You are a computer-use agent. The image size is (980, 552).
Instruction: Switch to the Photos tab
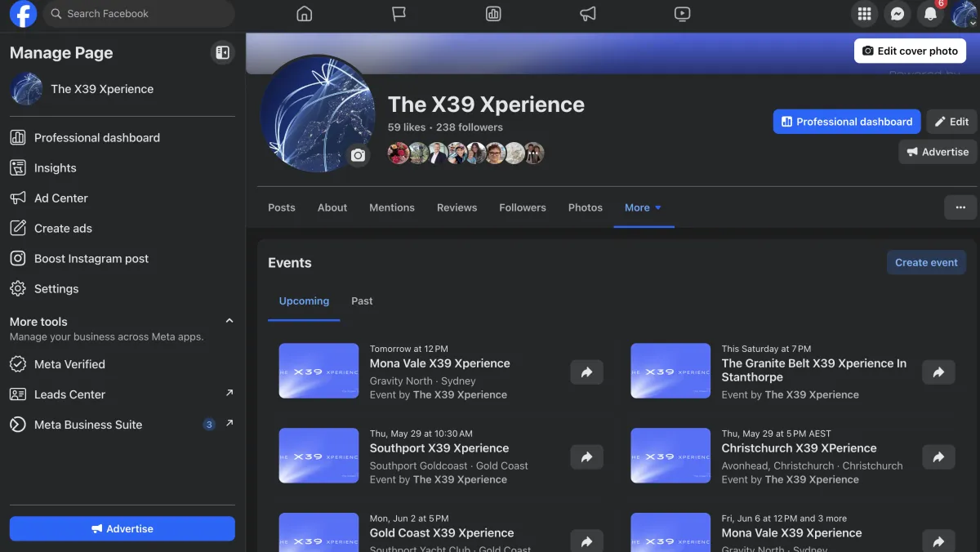pos(586,207)
